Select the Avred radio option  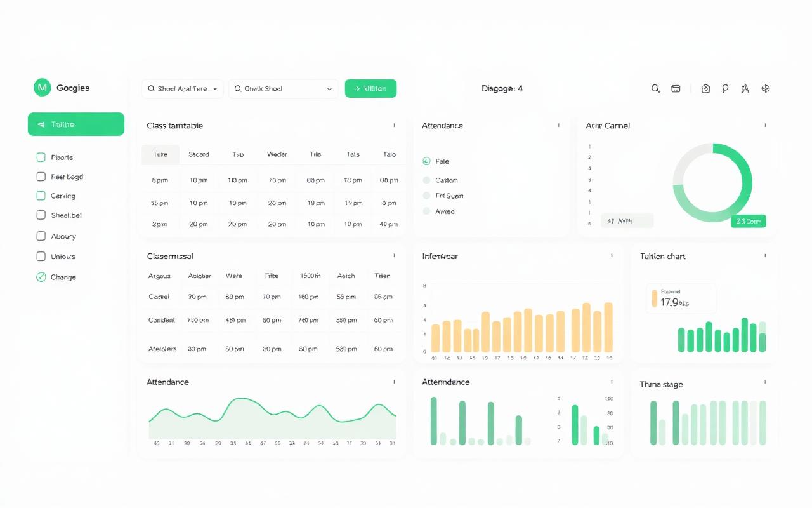pos(426,211)
